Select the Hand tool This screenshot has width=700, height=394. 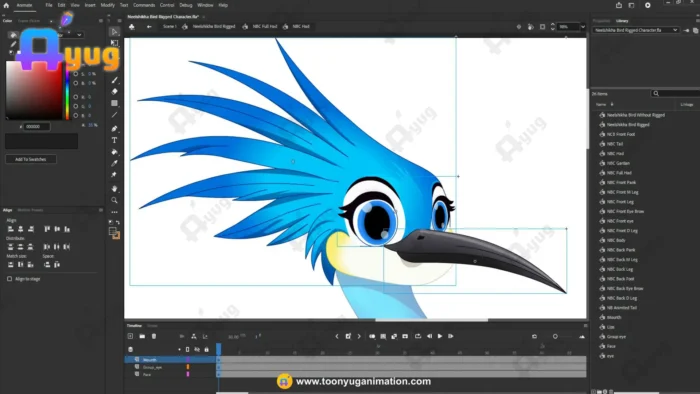point(114,188)
